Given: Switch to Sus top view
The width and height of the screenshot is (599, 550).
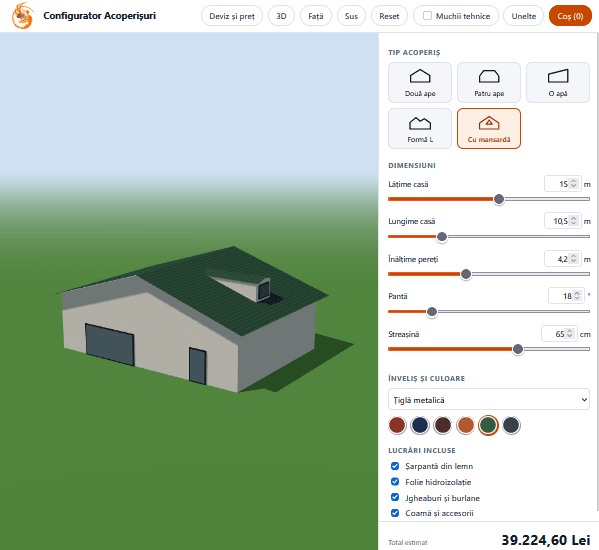Looking at the screenshot, I should point(351,16).
